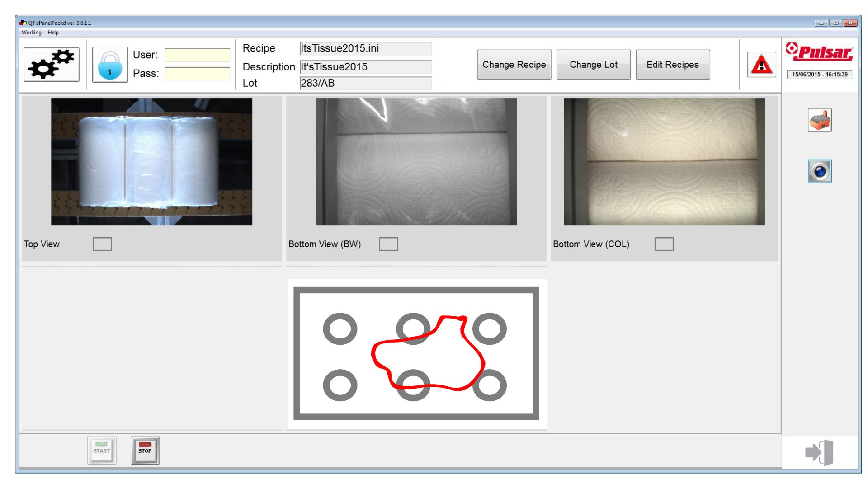Click the Bottom View (BW) label
868x488 pixels.
coord(325,244)
